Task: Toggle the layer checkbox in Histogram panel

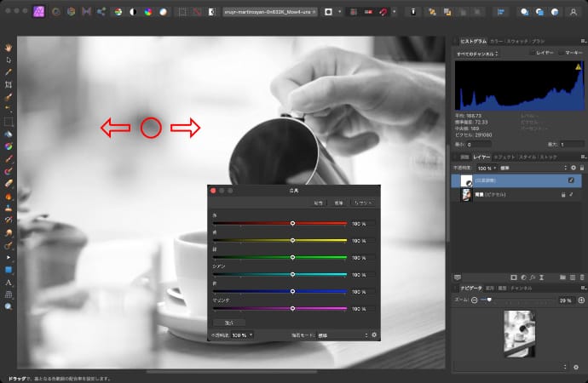Action: [x=533, y=53]
